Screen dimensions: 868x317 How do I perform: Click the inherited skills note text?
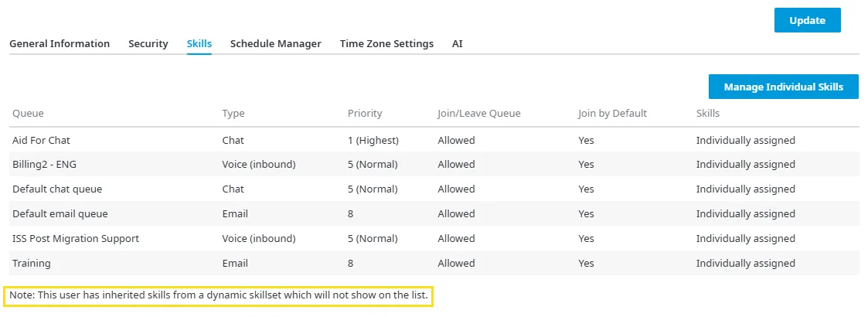click(219, 296)
